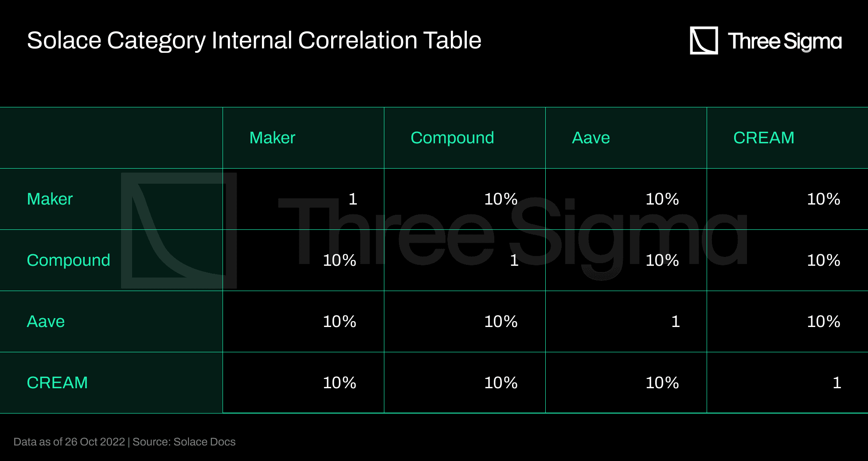Screen dimensions: 868x461
Task: Click the CREAM row label
Action: (x=57, y=383)
